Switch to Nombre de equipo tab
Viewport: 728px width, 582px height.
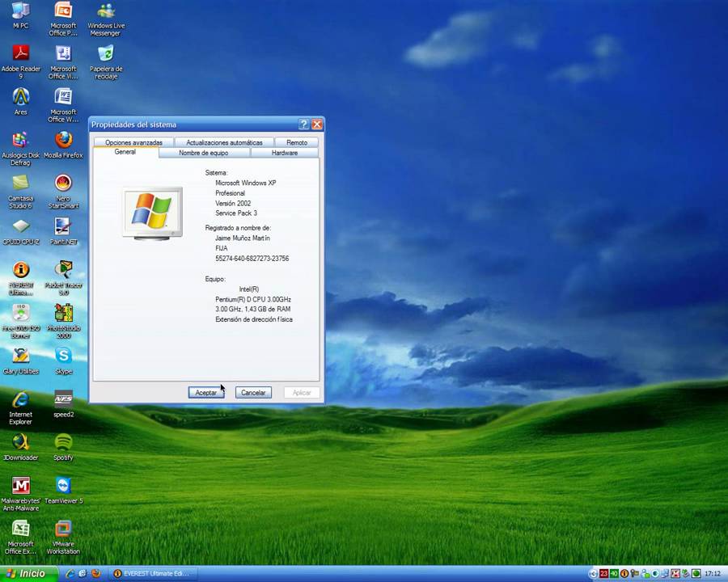pyautogui.click(x=203, y=153)
